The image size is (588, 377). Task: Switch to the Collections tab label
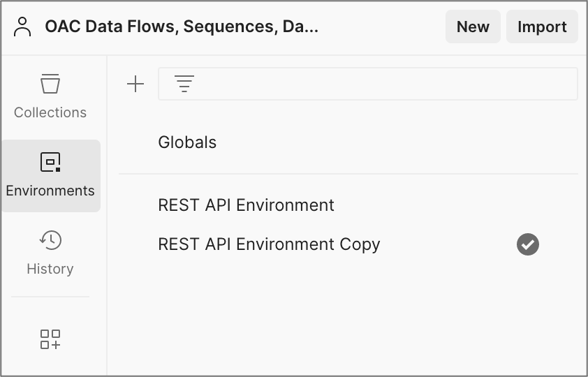tap(50, 112)
